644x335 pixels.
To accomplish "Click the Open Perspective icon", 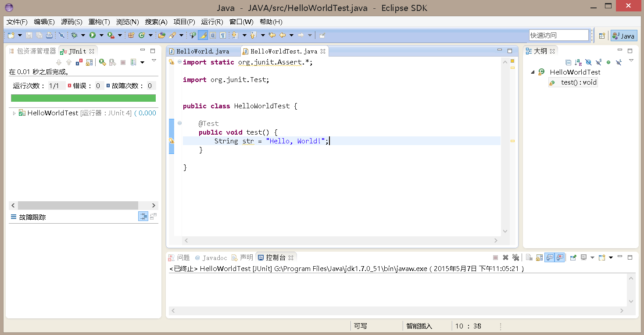I will click(602, 36).
